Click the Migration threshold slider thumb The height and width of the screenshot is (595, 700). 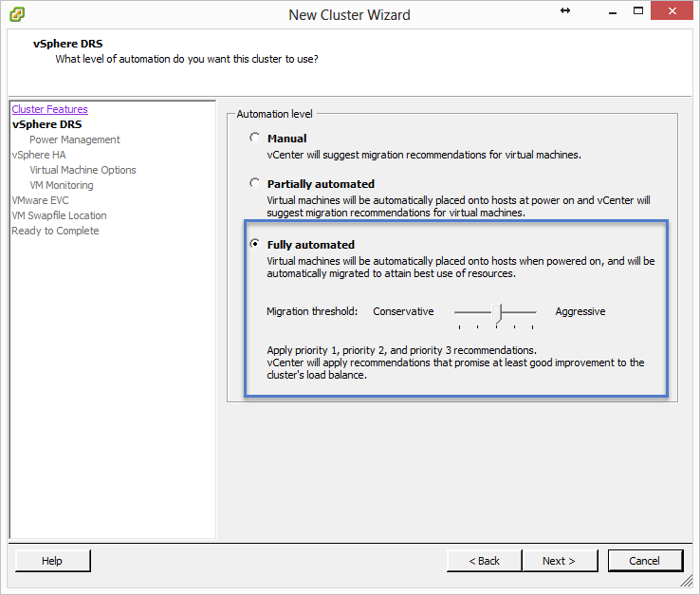(497, 313)
